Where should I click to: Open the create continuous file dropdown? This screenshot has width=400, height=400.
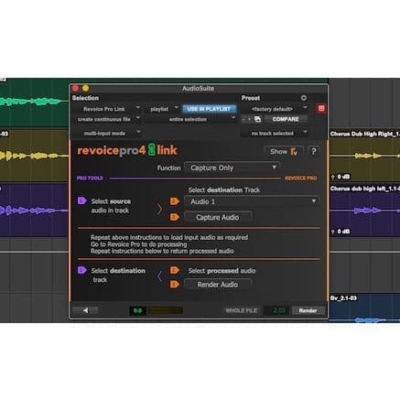pos(107,119)
